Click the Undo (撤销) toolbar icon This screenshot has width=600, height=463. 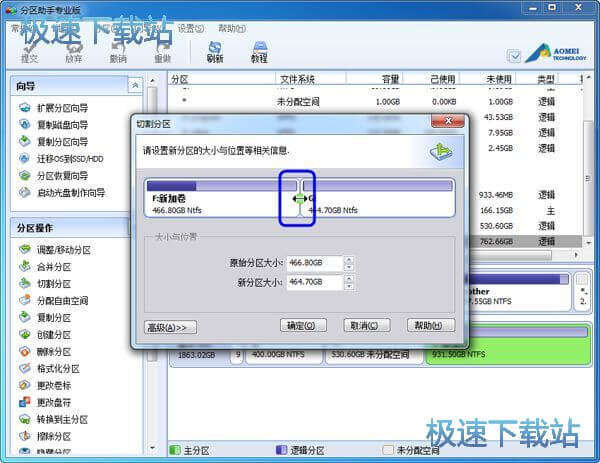(118, 52)
